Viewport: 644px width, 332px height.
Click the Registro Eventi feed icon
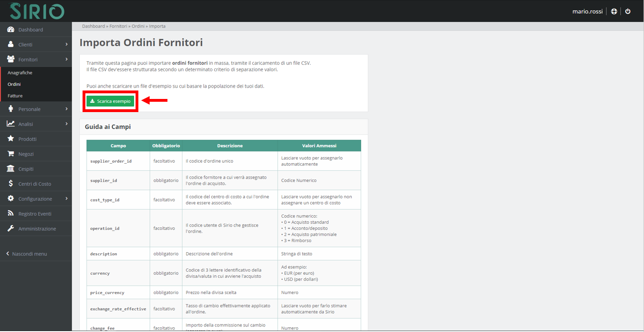(10, 214)
